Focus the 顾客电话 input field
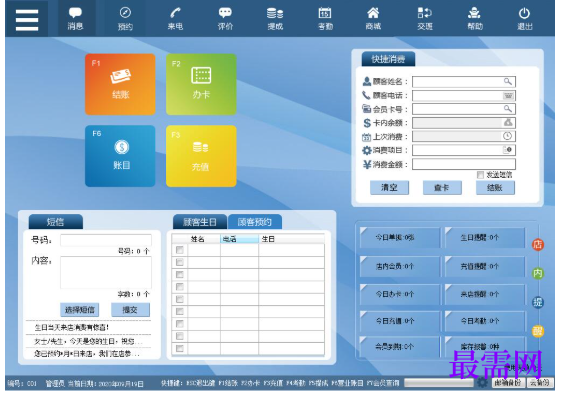The image size is (561, 396). pyautogui.click(x=464, y=96)
